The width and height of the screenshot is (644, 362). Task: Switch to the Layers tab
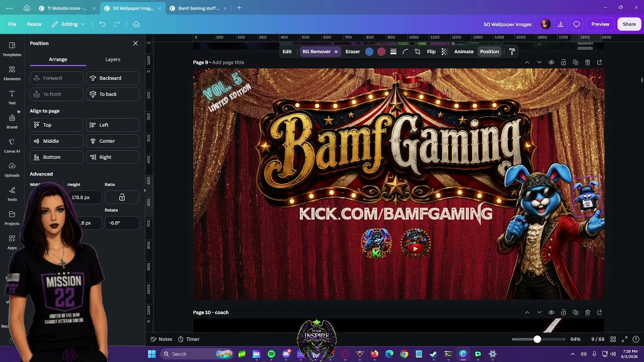click(x=113, y=59)
